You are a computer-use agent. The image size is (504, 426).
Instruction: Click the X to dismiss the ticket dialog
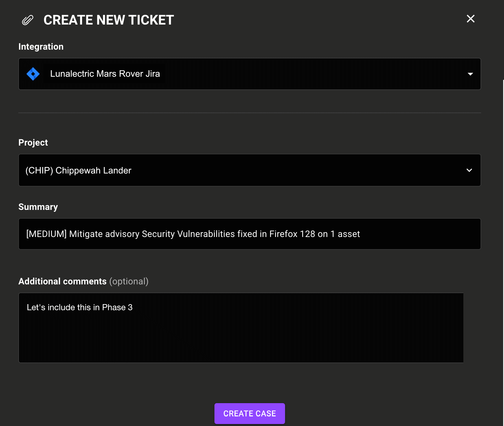point(470,19)
